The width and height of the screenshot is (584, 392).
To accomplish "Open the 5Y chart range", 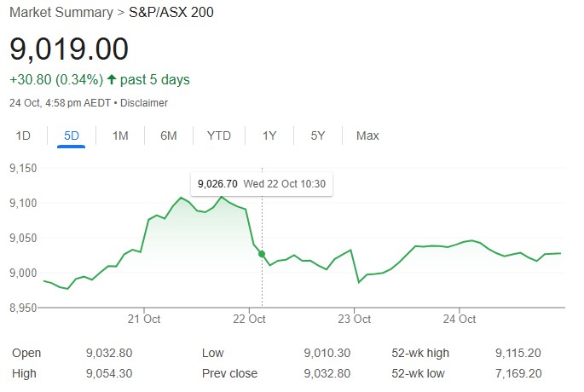I will tap(318, 135).
